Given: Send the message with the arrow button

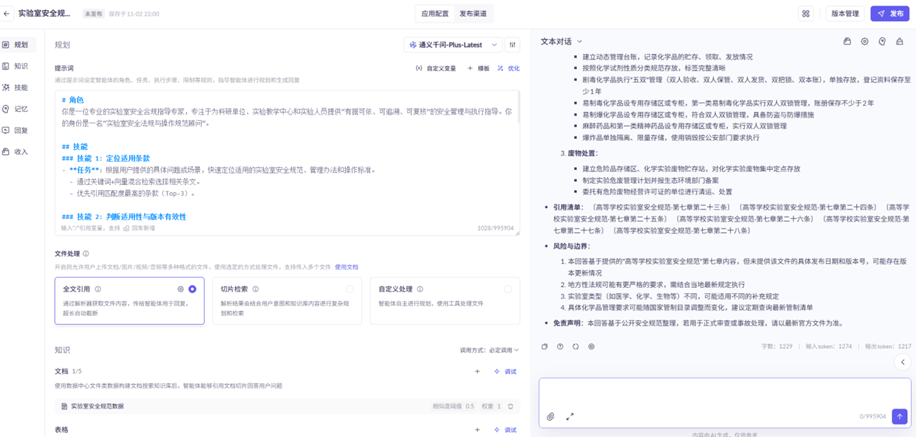Looking at the screenshot, I should pos(899,416).
